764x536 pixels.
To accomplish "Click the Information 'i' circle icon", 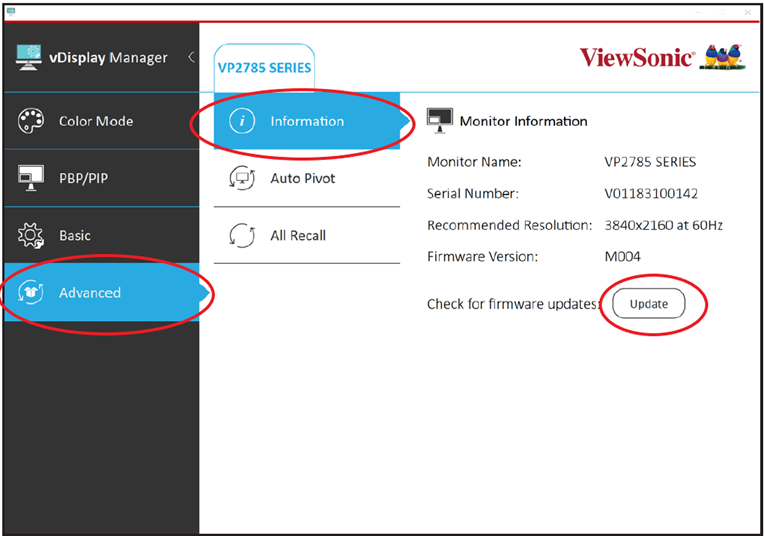I will point(242,121).
